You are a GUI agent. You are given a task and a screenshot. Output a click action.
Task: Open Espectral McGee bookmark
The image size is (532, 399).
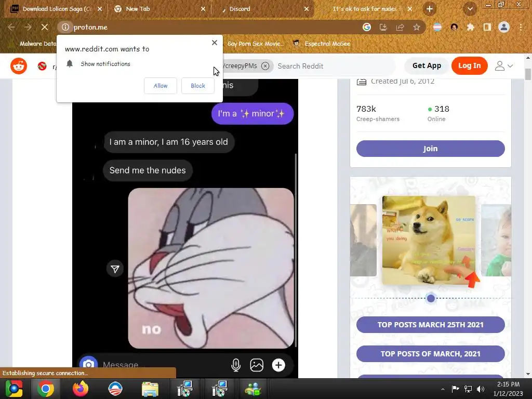pyautogui.click(x=322, y=44)
